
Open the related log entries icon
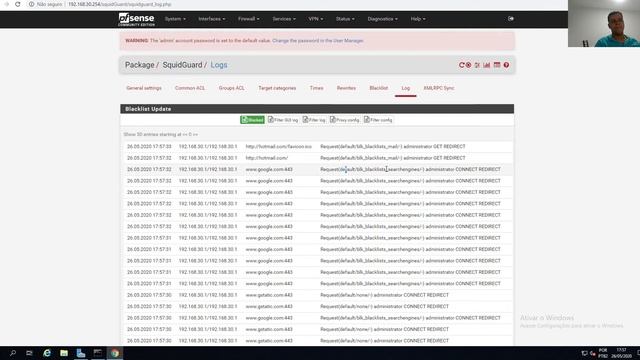497,65
